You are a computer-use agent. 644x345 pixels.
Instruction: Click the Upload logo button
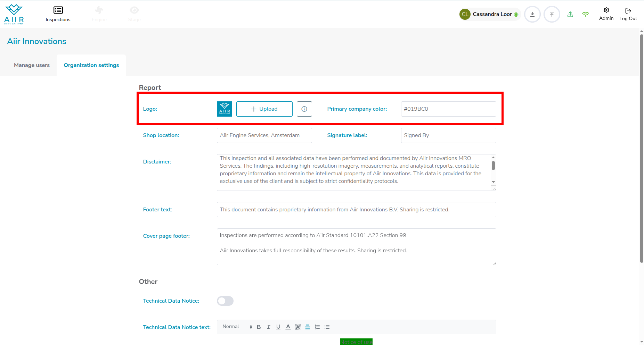[x=264, y=109]
